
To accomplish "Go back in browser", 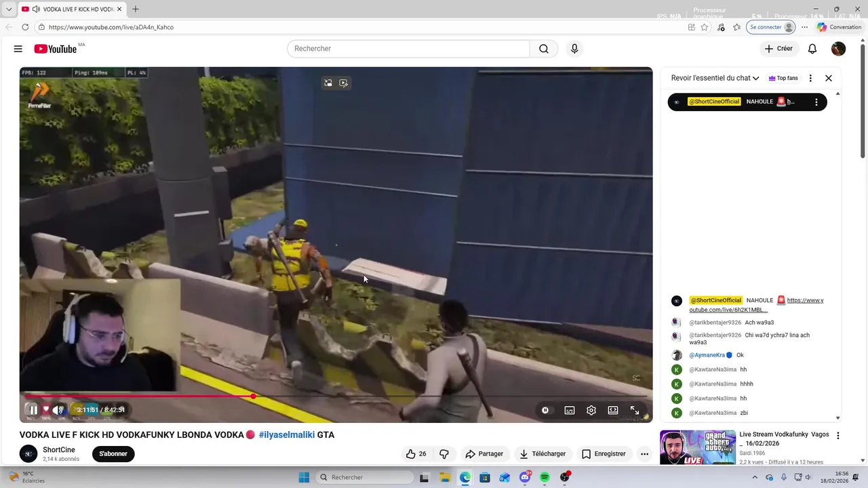I will click(x=9, y=27).
